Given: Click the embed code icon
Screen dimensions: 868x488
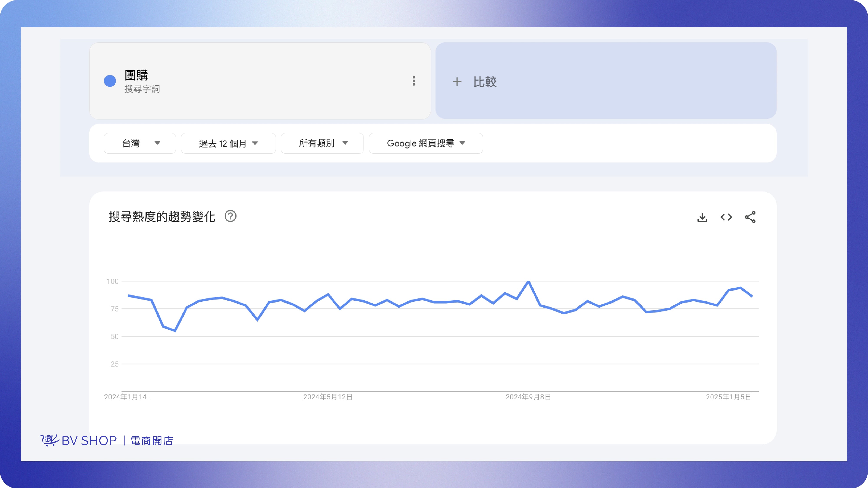Looking at the screenshot, I should 726,217.
